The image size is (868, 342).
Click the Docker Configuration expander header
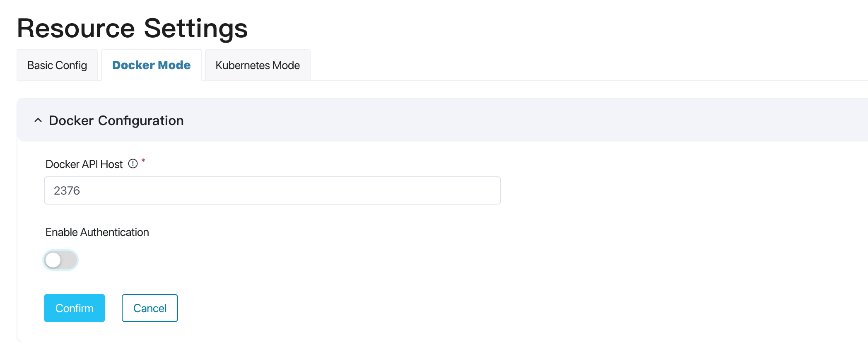116,120
